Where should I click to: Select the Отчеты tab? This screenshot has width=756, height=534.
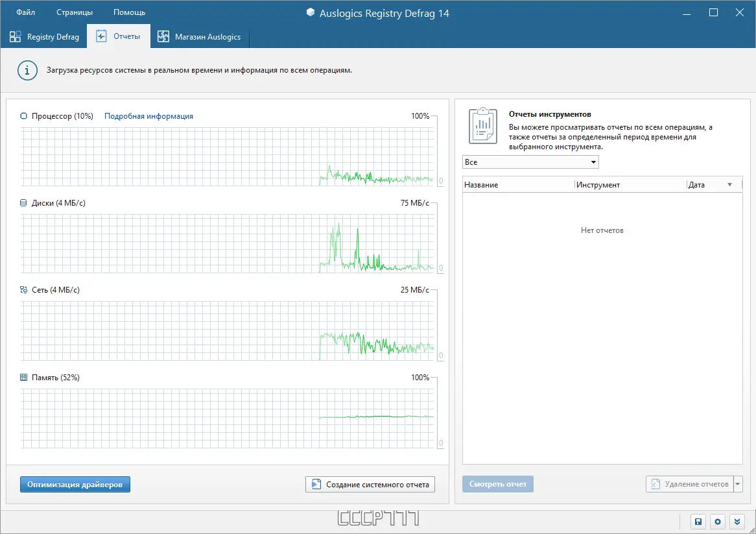[x=119, y=36]
